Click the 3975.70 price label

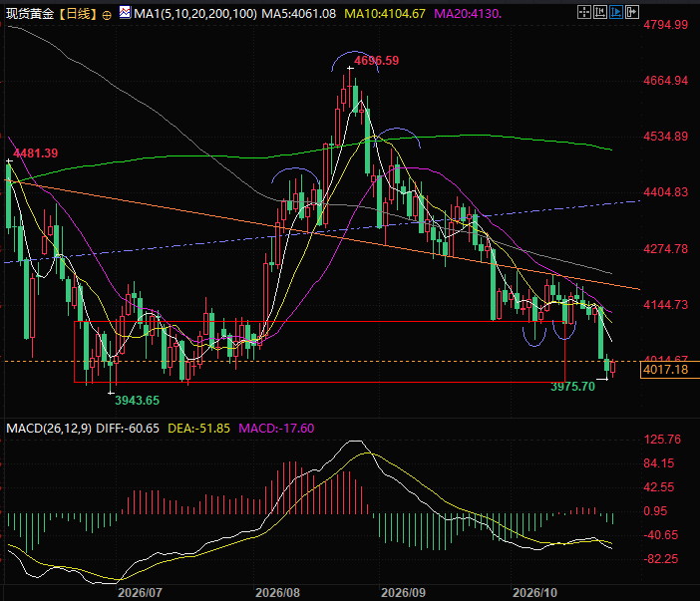tap(572, 387)
